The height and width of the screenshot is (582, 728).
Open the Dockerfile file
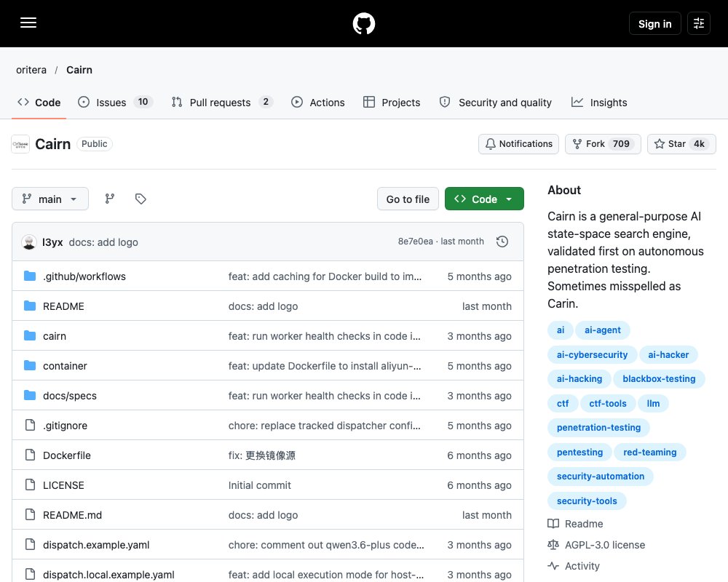(67, 455)
